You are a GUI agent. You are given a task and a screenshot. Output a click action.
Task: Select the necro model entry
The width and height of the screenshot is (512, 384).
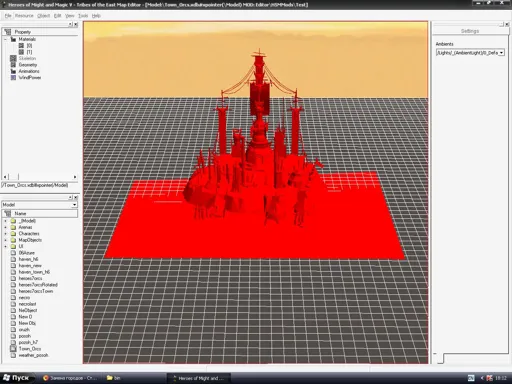tap(24, 297)
